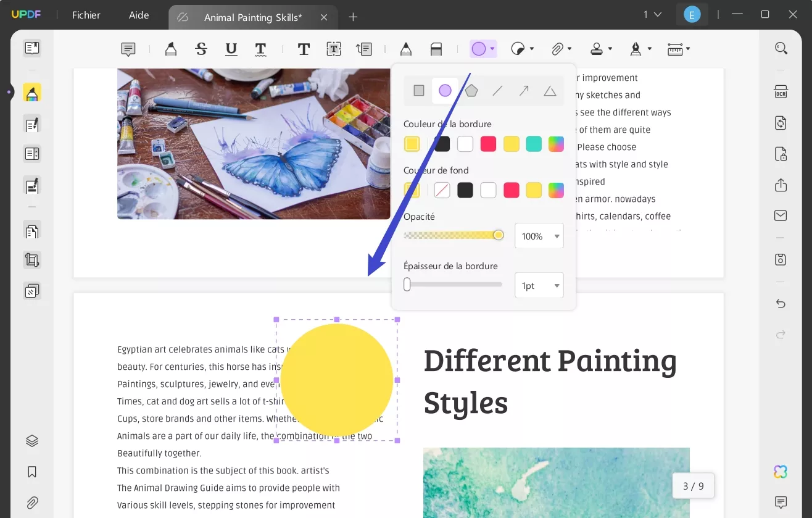The height and width of the screenshot is (518, 812).
Task: Pick the red border color swatch
Action: 489,144
